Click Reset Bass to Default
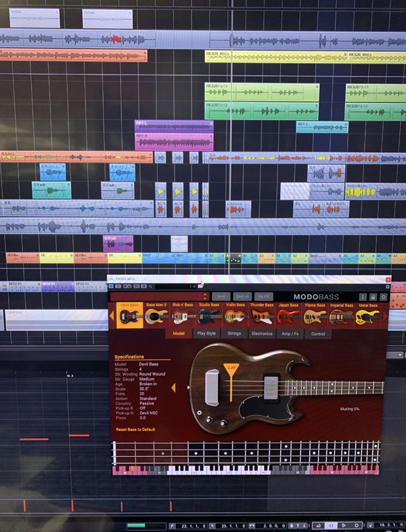Image resolution: width=406 pixels, height=532 pixels. [136, 430]
